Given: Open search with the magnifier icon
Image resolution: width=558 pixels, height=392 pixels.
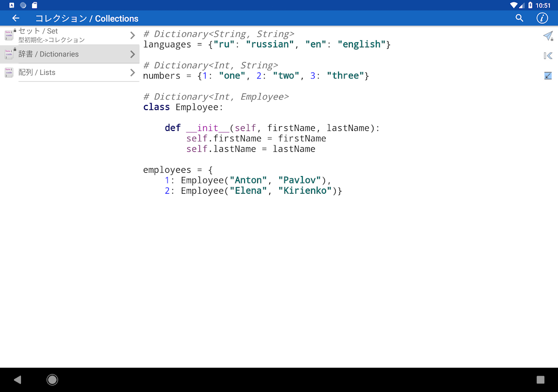Looking at the screenshot, I should point(519,18).
